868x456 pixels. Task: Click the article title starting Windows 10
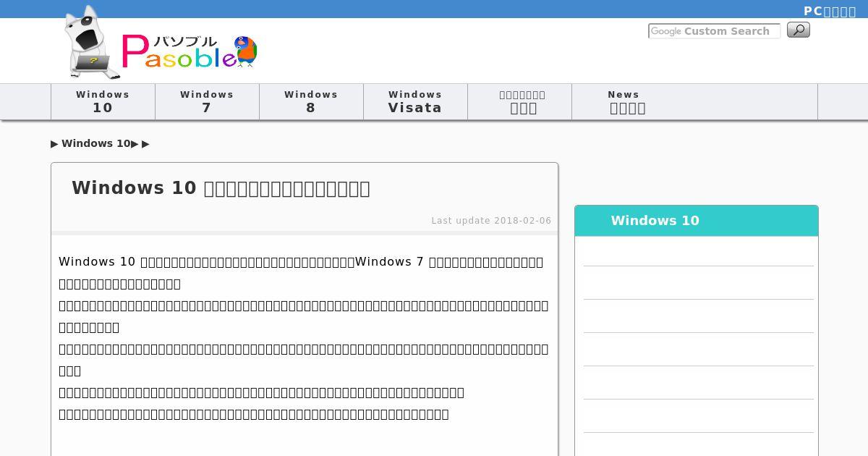[221, 188]
